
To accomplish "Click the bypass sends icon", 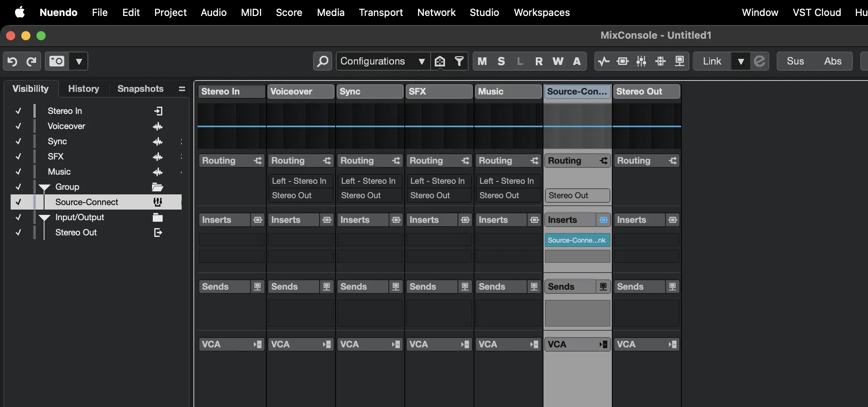I will [680, 61].
